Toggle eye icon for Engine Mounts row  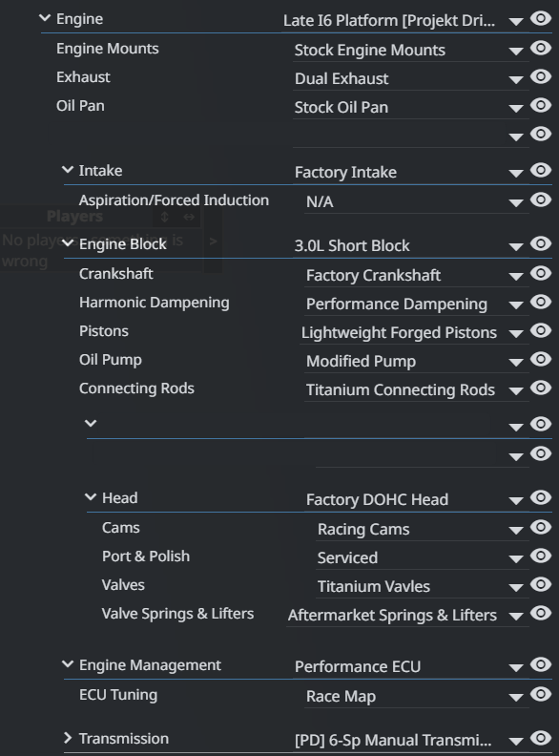541,48
